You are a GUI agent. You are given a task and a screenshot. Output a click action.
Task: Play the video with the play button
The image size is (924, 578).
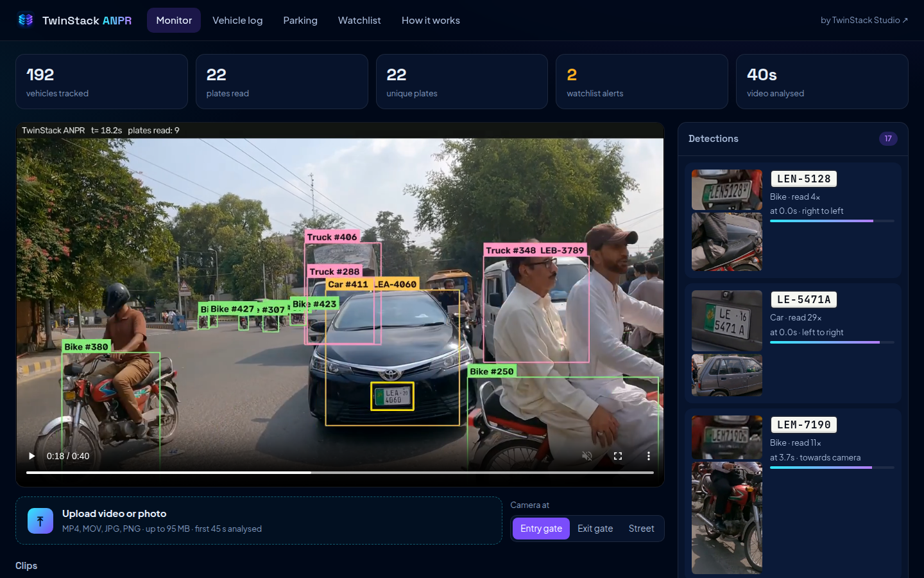pos(31,456)
